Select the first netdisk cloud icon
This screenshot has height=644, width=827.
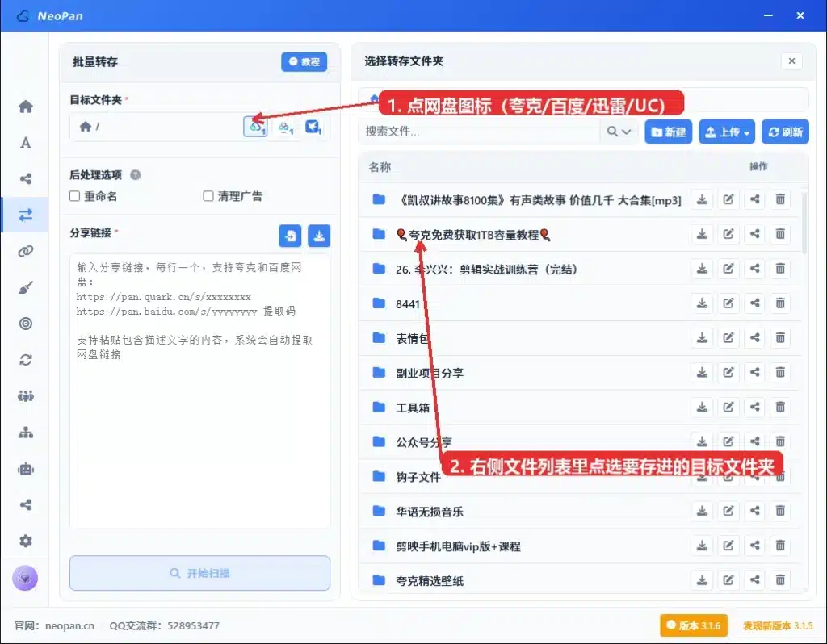[255, 127]
